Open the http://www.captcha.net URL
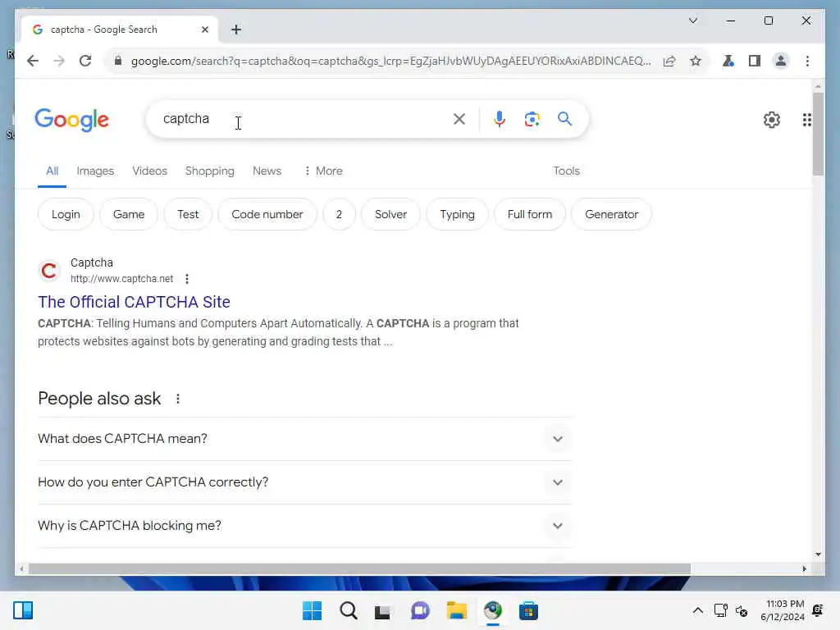This screenshot has height=630, width=840. (121, 279)
